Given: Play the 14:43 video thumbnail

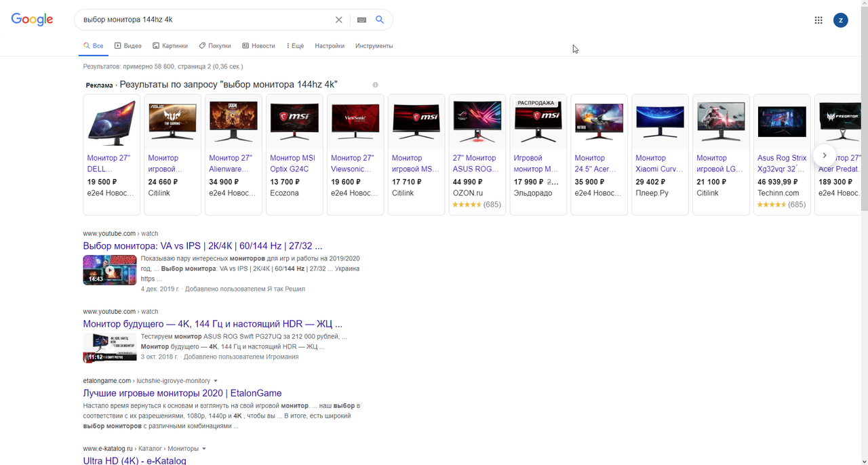Looking at the screenshot, I should (x=110, y=270).
